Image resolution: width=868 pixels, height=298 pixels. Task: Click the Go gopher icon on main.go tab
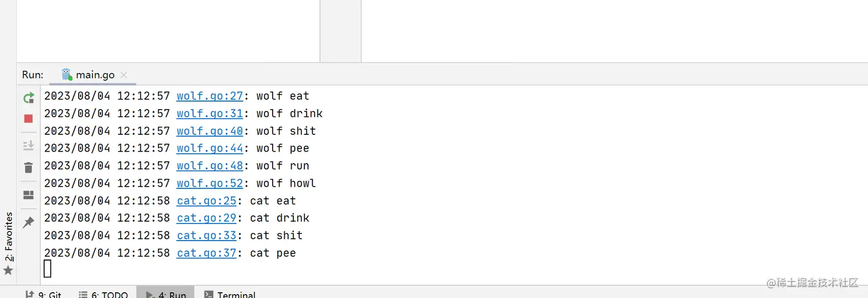67,75
